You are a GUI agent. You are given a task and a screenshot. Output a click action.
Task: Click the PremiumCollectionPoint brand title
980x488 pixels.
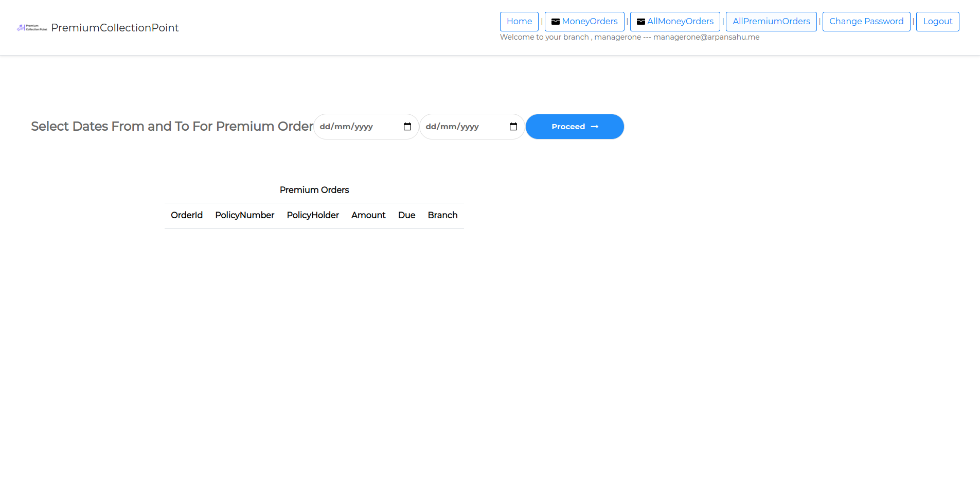pyautogui.click(x=115, y=28)
